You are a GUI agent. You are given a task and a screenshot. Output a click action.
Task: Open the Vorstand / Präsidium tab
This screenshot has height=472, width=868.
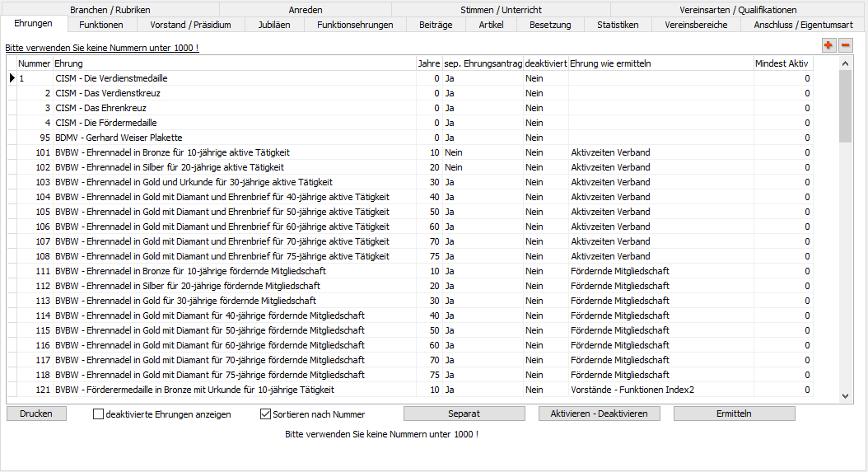coord(190,25)
